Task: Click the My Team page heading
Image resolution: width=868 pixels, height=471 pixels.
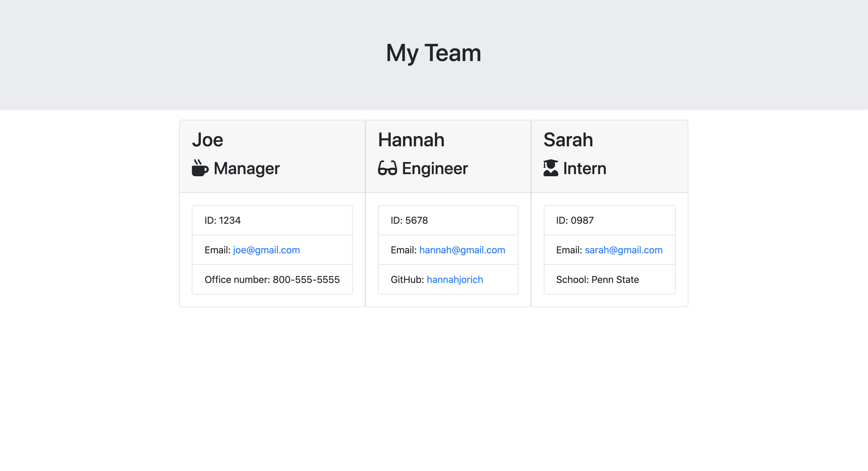Action: 433,53
